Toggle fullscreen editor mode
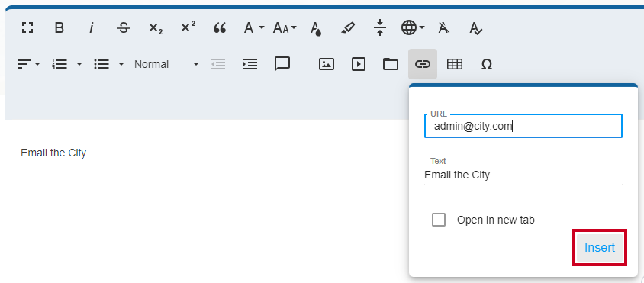 (27, 28)
